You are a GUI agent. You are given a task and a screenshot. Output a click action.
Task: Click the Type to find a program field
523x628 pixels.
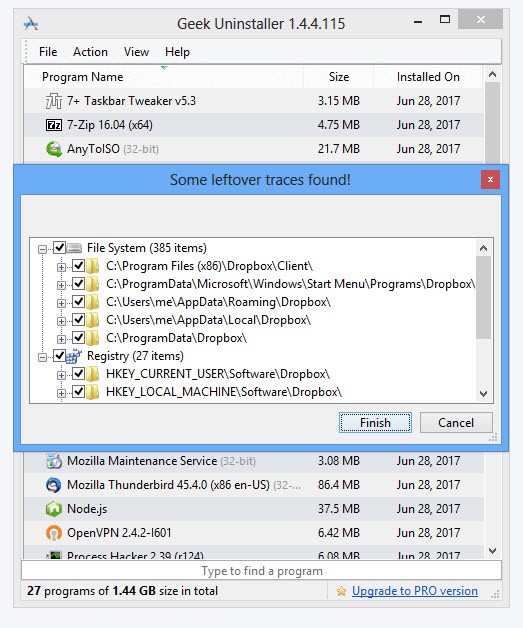(x=262, y=571)
